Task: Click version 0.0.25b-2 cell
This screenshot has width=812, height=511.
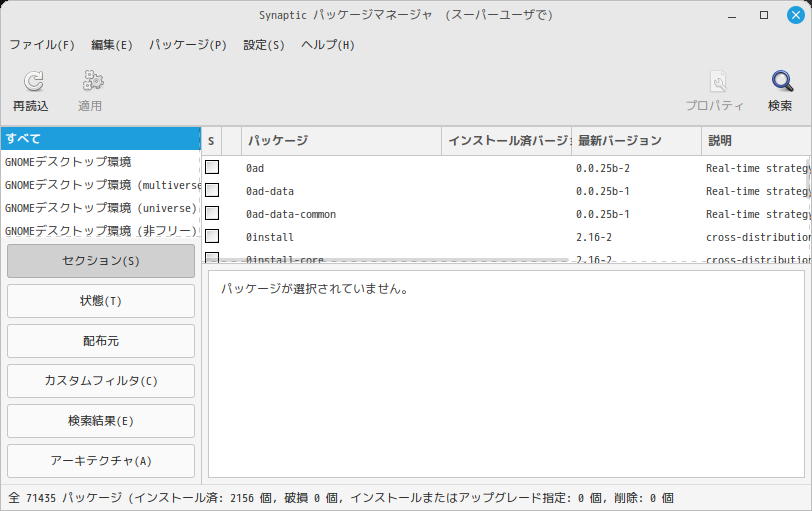Action: tap(603, 168)
